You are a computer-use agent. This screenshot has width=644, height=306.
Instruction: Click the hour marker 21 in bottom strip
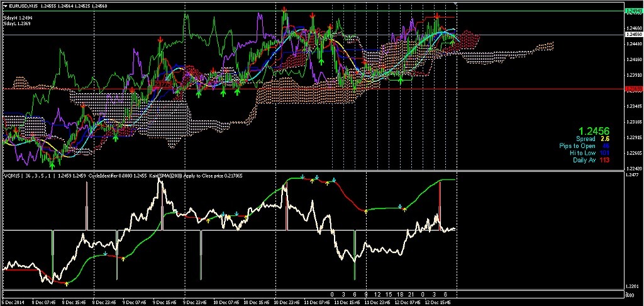click(x=411, y=295)
